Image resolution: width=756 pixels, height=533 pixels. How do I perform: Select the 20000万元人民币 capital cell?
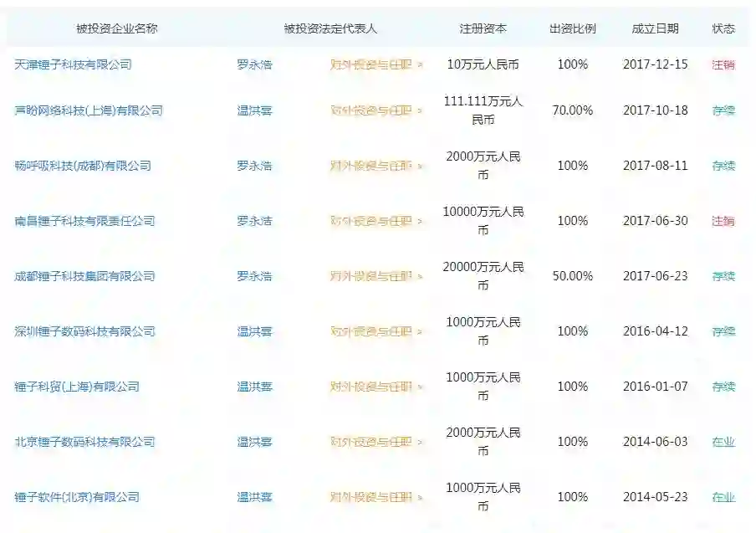[483, 276]
